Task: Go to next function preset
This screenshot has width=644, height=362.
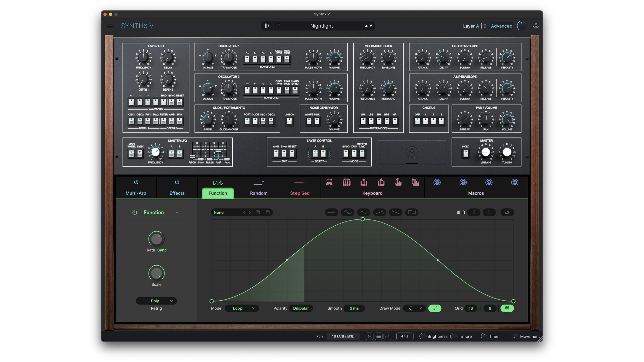Action: pos(249,212)
